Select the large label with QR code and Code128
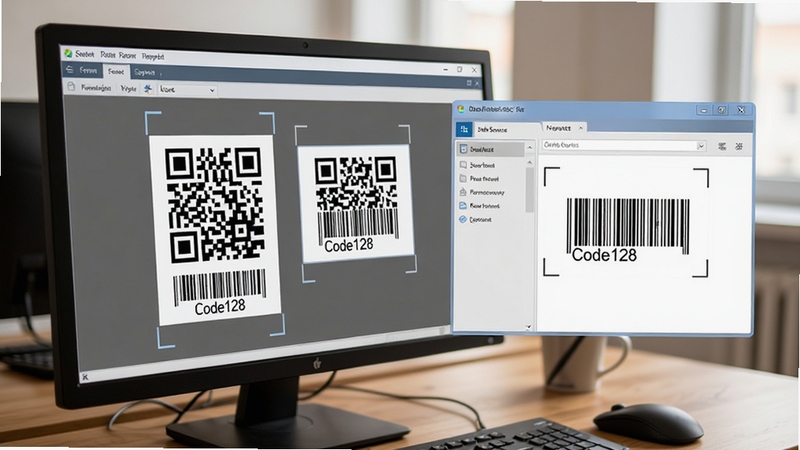 (215, 230)
